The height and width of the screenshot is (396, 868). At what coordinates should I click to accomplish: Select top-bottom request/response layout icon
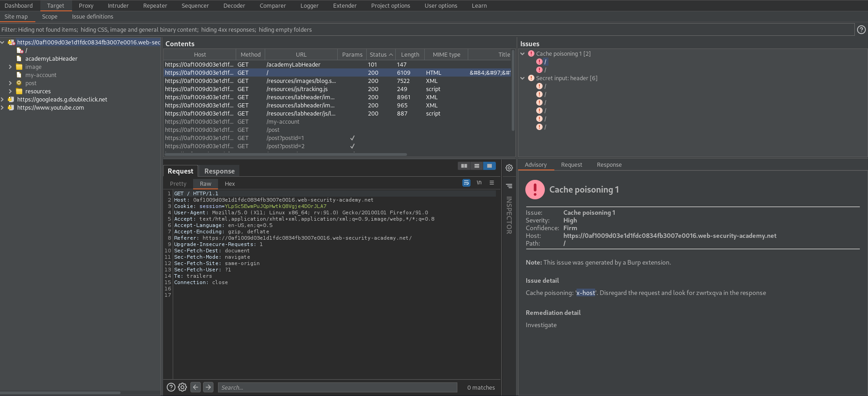coord(477,166)
